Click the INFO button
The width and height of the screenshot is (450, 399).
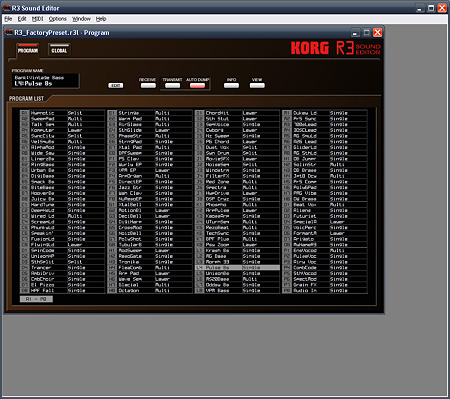point(231,86)
